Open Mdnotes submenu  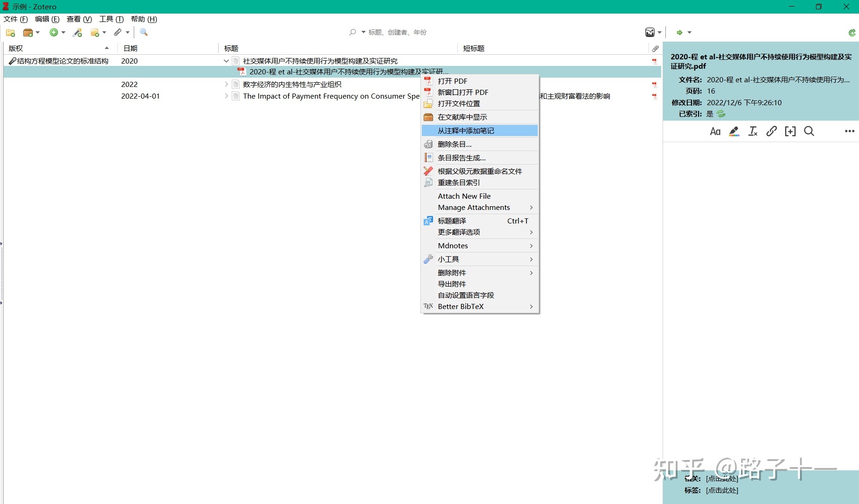(x=480, y=245)
